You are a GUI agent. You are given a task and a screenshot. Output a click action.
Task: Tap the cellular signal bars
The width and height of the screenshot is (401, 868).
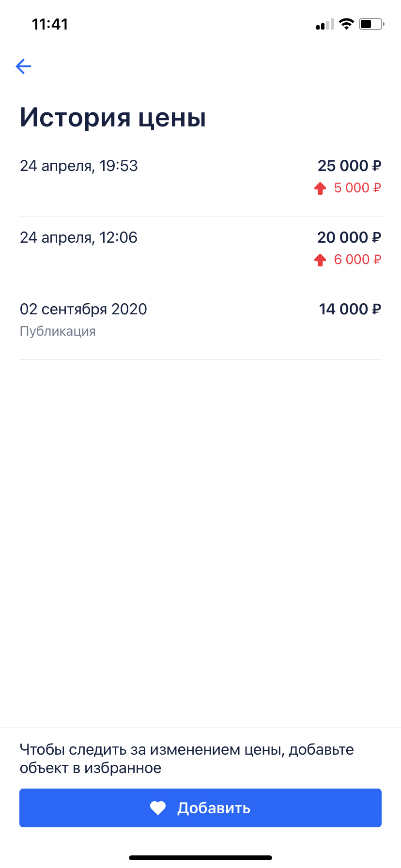(x=325, y=24)
